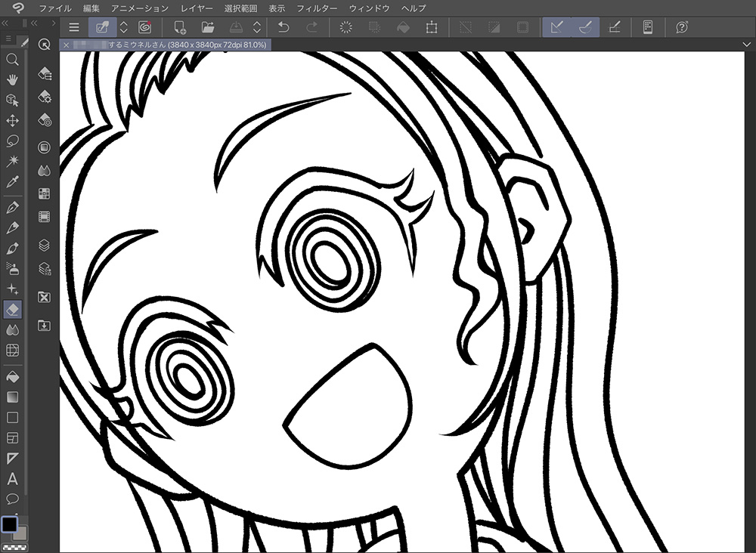Open the Timeline film palette icon
Viewport: 756px width, 553px height.
pyautogui.click(x=45, y=217)
